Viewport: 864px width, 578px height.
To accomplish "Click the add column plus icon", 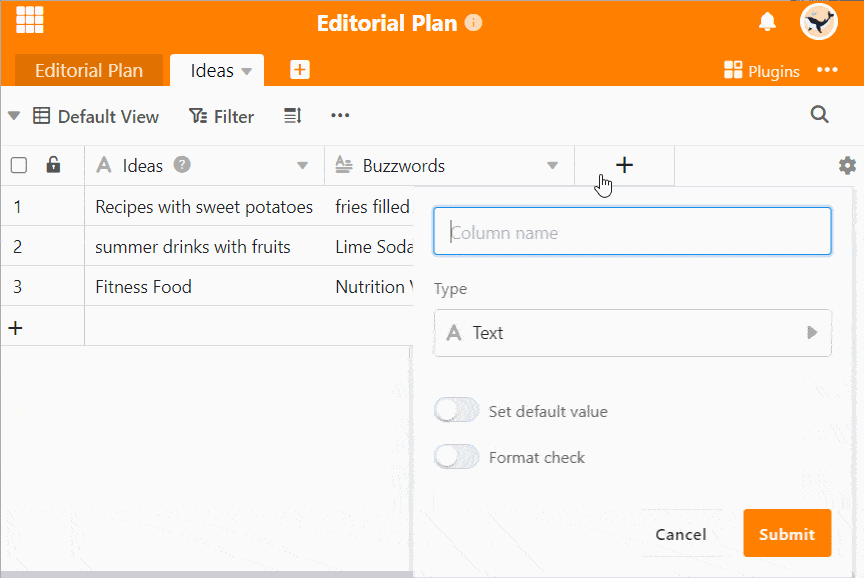I will click(x=624, y=165).
